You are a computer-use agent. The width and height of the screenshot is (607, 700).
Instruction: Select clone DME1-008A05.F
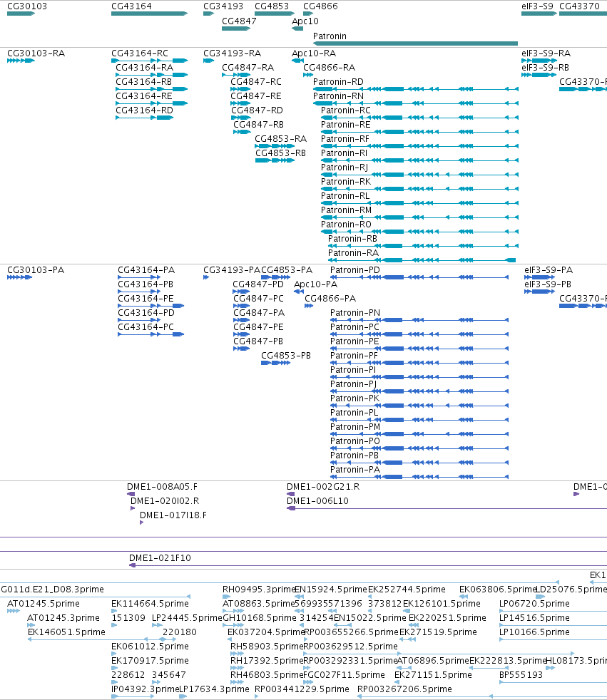click(x=162, y=487)
